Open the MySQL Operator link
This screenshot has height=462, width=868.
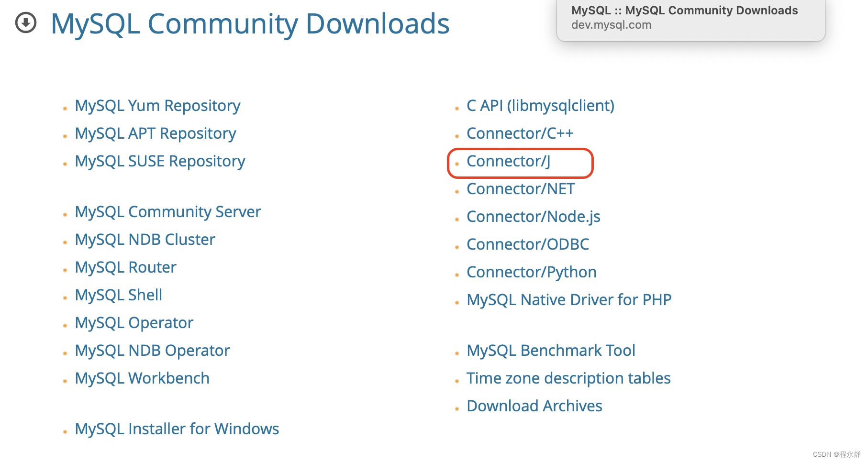point(134,323)
